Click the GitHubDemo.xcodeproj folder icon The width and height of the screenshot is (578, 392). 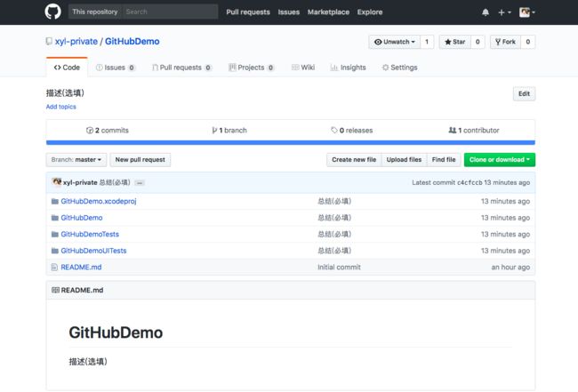tap(55, 201)
